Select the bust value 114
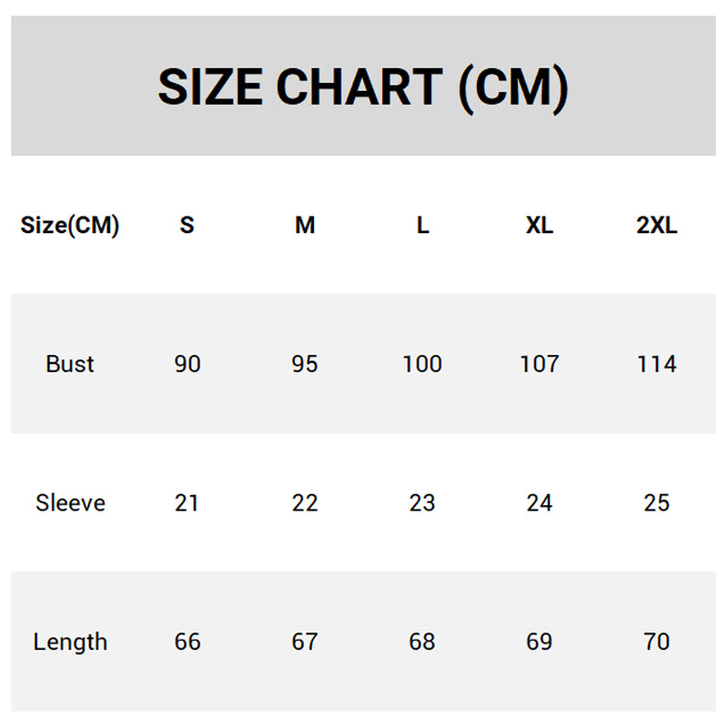 [x=657, y=364]
